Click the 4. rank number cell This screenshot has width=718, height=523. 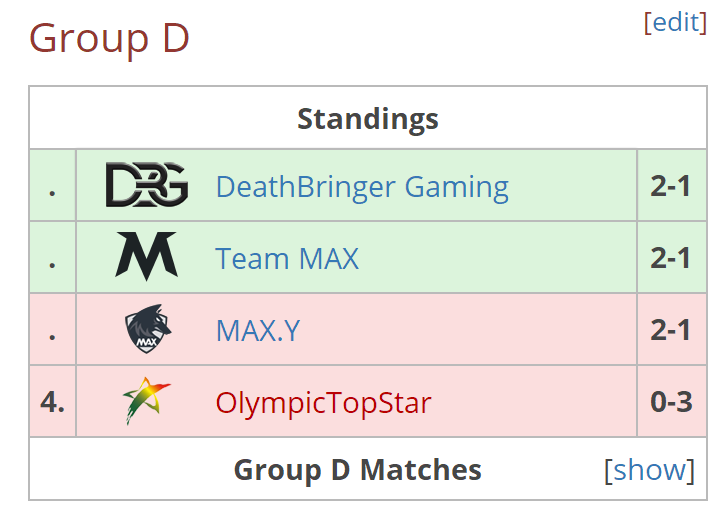pyautogui.click(x=53, y=402)
